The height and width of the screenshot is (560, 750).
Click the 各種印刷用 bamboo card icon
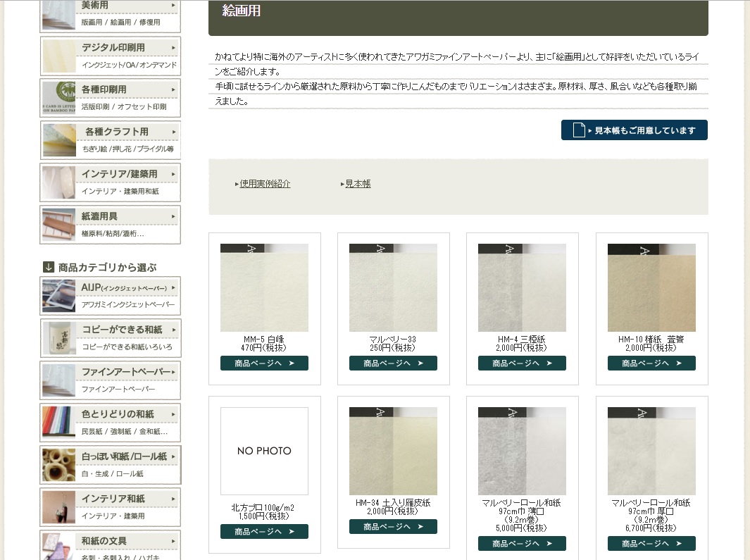58,98
